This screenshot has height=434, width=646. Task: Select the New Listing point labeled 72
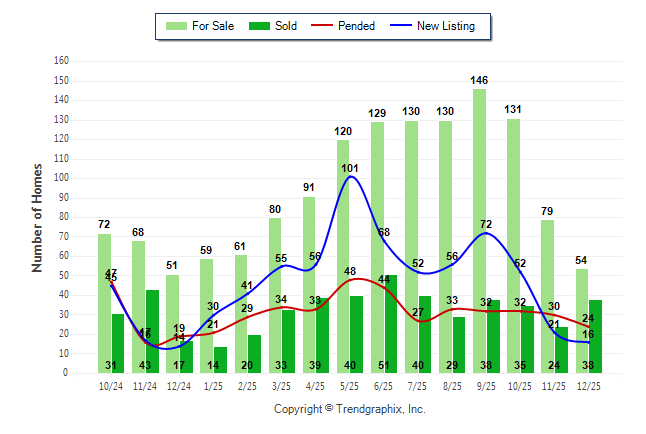click(x=487, y=233)
